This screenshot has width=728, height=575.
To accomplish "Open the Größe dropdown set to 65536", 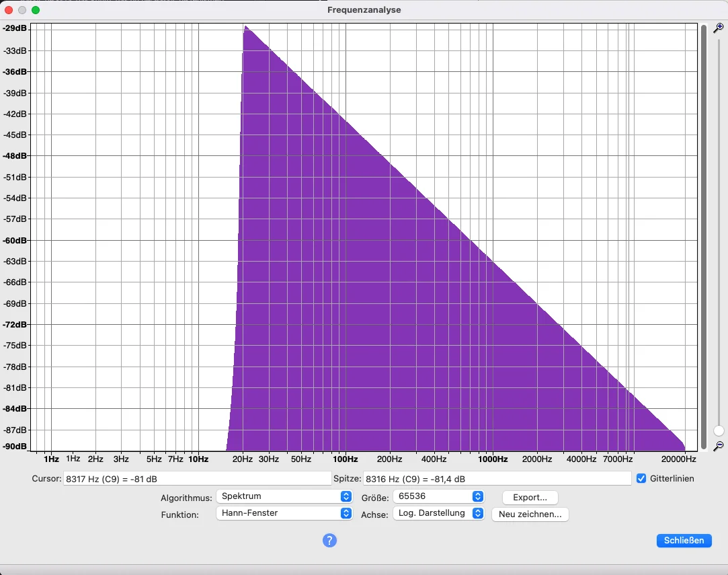I will [440, 496].
